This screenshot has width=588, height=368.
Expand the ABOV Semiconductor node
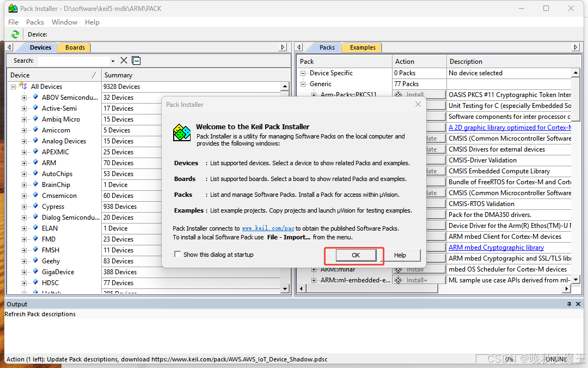pos(24,98)
